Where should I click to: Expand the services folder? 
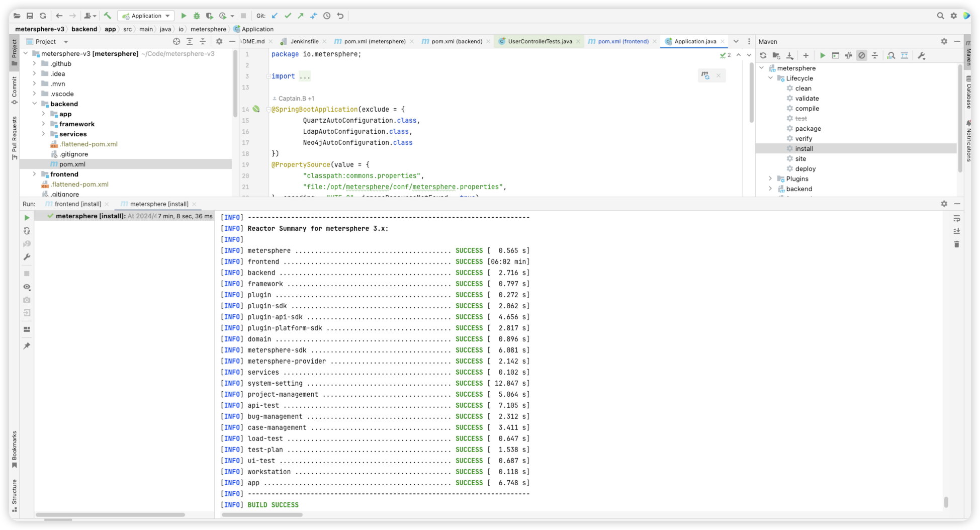coord(43,134)
